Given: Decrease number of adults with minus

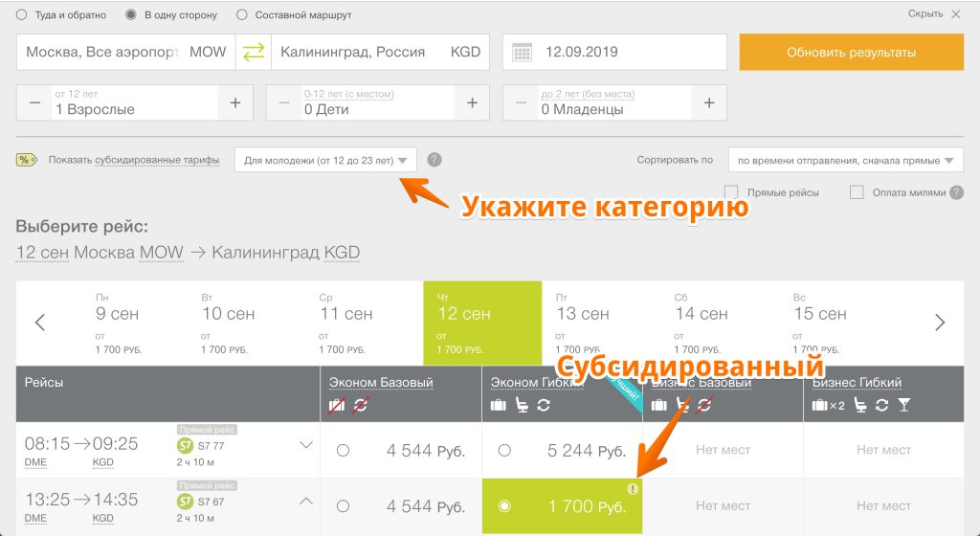Looking at the screenshot, I should 35,102.
